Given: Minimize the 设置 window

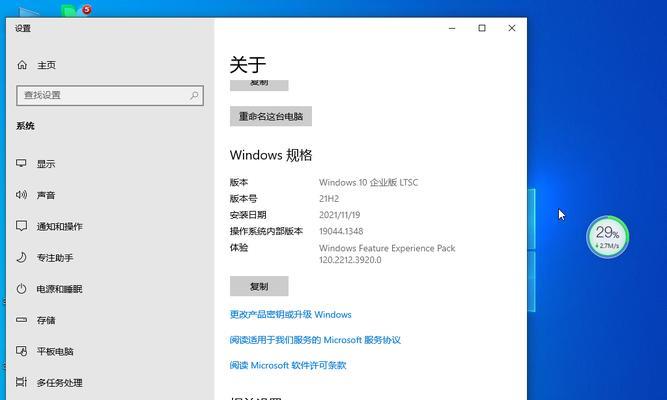Looking at the screenshot, I should click(452, 28).
